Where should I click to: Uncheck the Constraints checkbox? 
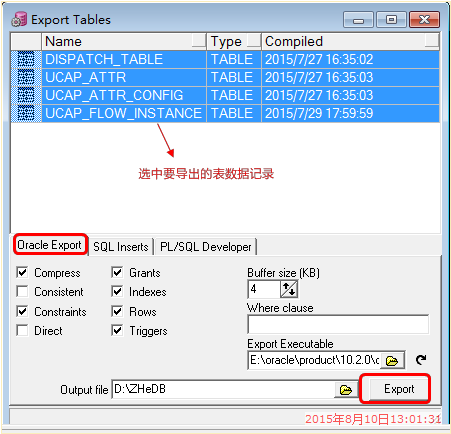(22, 312)
